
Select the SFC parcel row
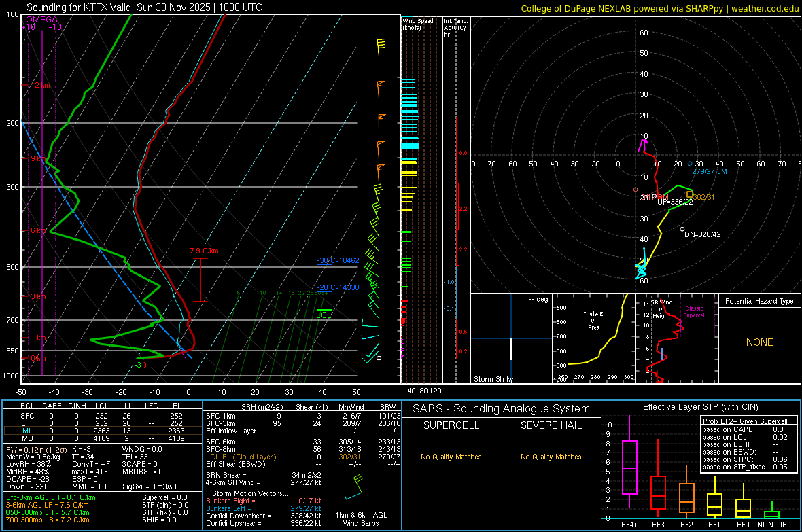[102, 416]
